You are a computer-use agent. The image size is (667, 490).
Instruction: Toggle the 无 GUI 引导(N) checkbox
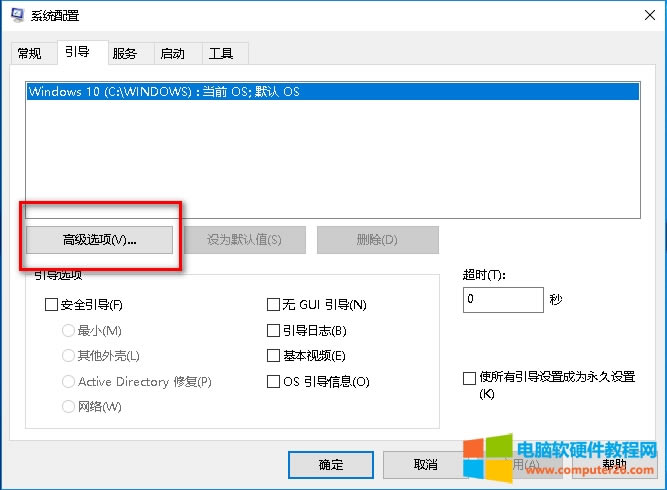coord(274,305)
